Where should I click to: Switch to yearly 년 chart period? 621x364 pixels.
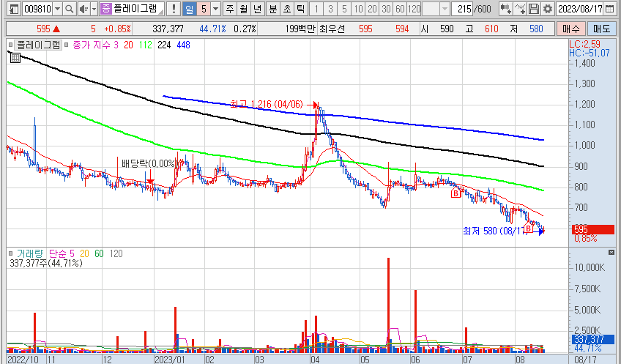coord(258,9)
